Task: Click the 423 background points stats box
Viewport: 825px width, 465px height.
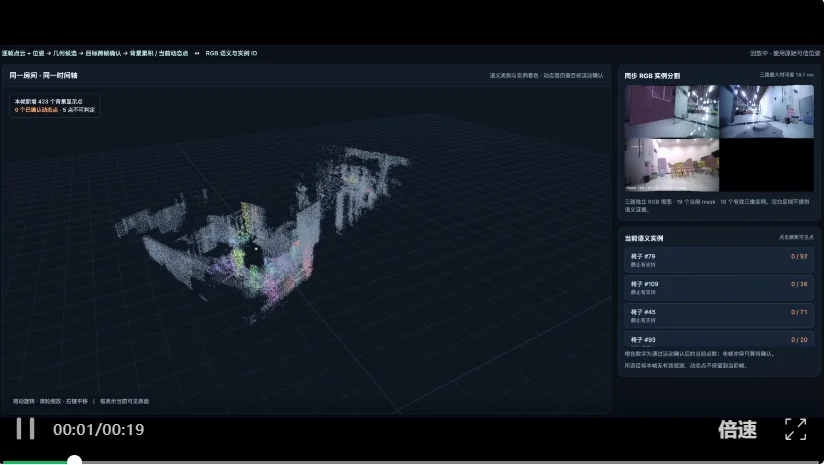Action: tap(55, 105)
